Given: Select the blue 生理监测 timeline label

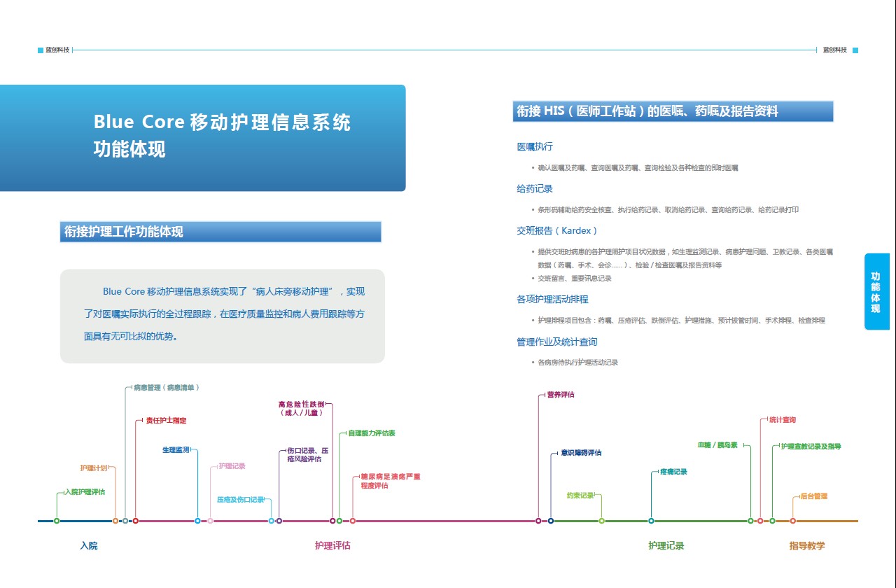Looking at the screenshot, I should (x=176, y=450).
